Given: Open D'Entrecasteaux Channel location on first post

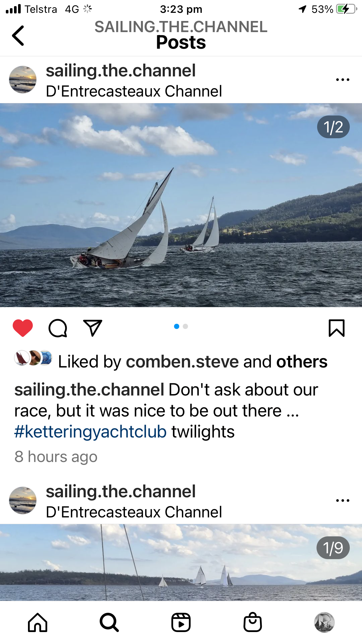Looking at the screenshot, I should 134,91.
